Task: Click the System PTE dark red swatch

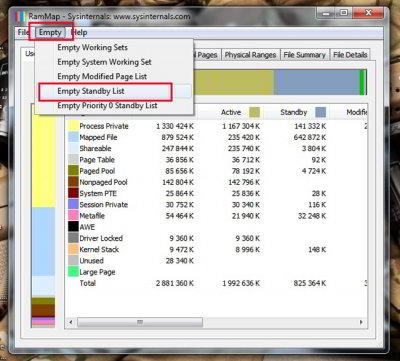Action: pyautogui.click(x=73, y=193)
